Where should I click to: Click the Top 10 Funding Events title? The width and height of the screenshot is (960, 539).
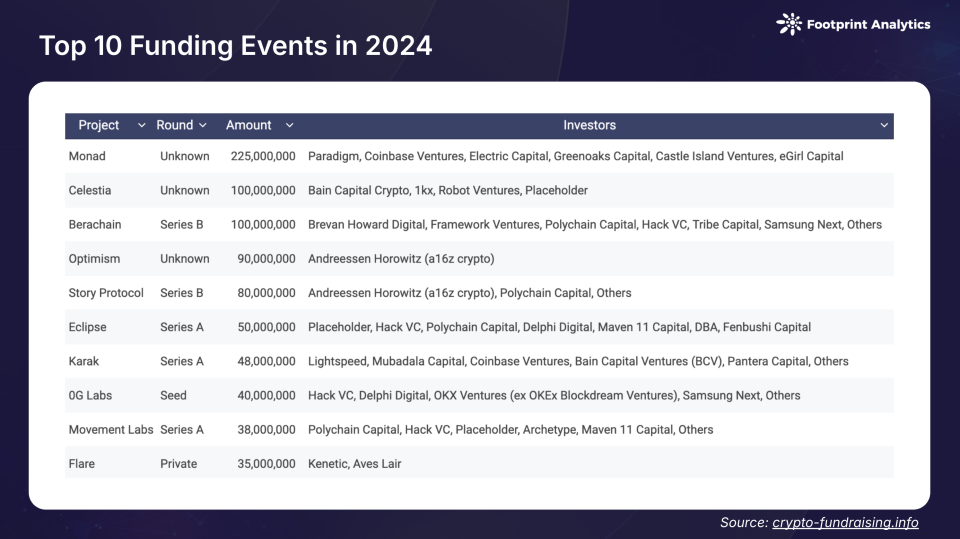[235, 46]
